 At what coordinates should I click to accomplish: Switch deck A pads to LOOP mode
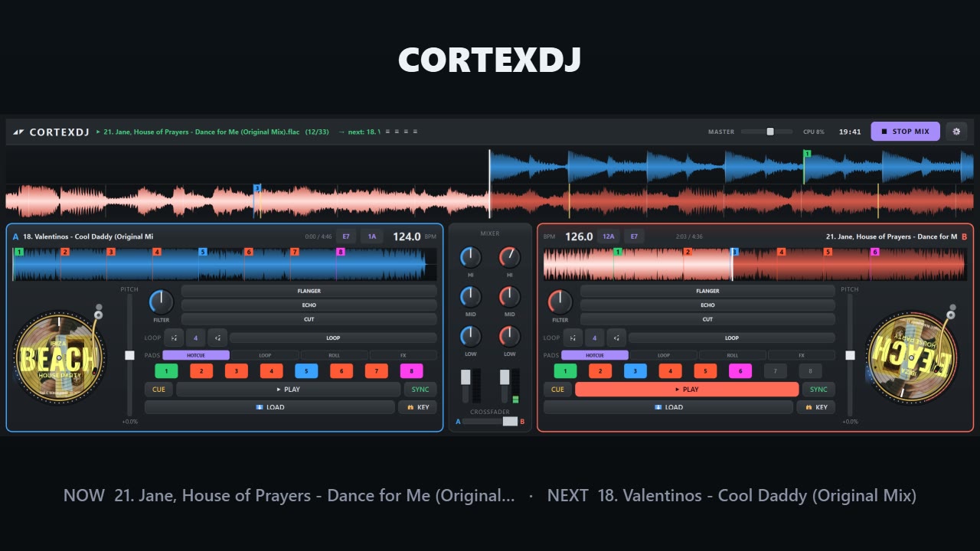265,355
